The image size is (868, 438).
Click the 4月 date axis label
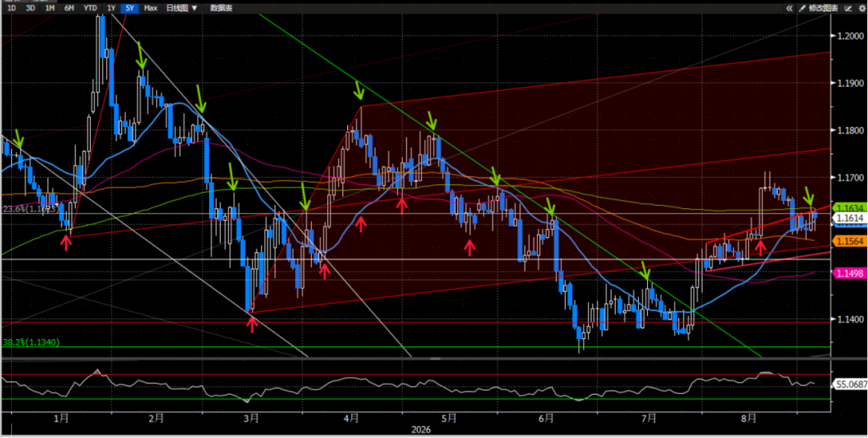click(x=351, y=419)
